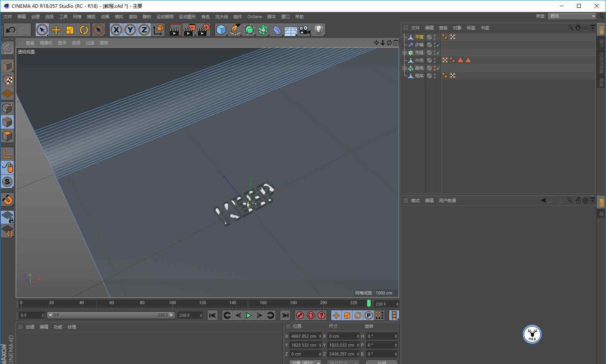606x364 pixels.
Task: Toggle the green check on 克隆 object
Action: pos(438,53)
